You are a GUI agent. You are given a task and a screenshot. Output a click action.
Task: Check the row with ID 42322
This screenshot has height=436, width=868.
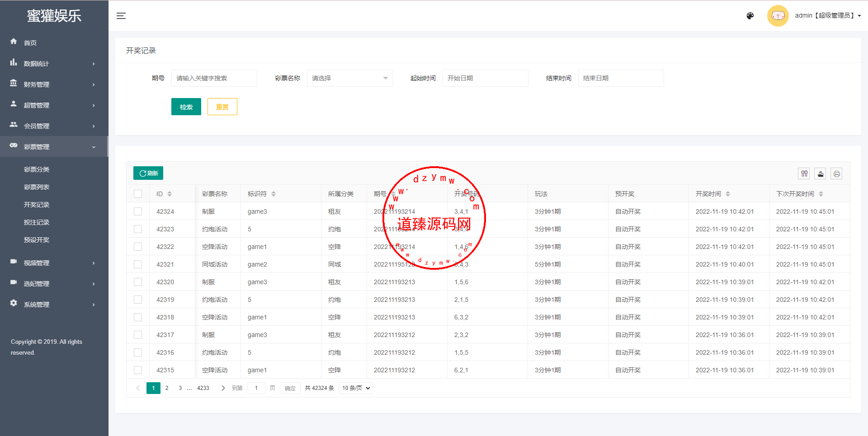[x=138, y=247]
